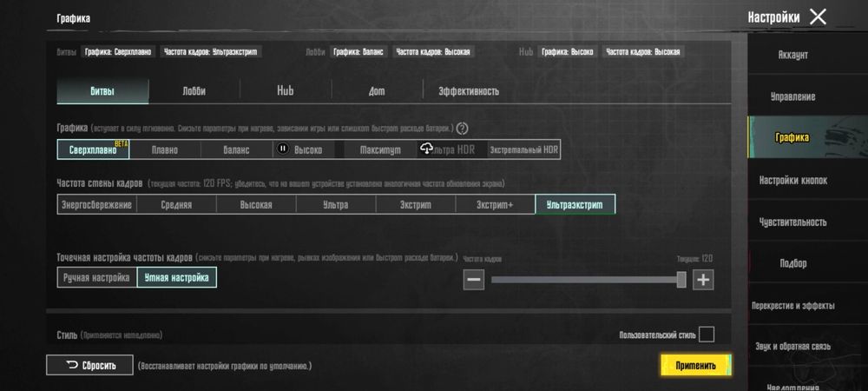Click the Битвы Графика: Сверхплавно summary tag

coord(118,51)
